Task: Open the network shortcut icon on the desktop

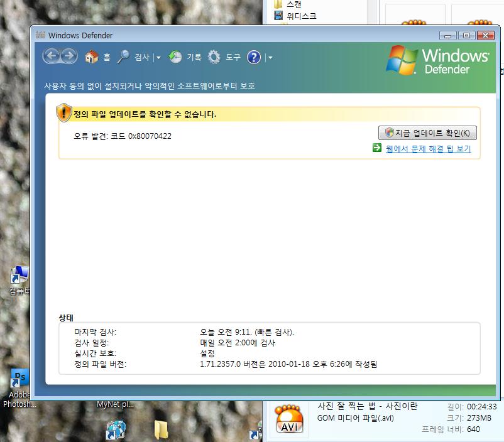Action: coord(116,430)
